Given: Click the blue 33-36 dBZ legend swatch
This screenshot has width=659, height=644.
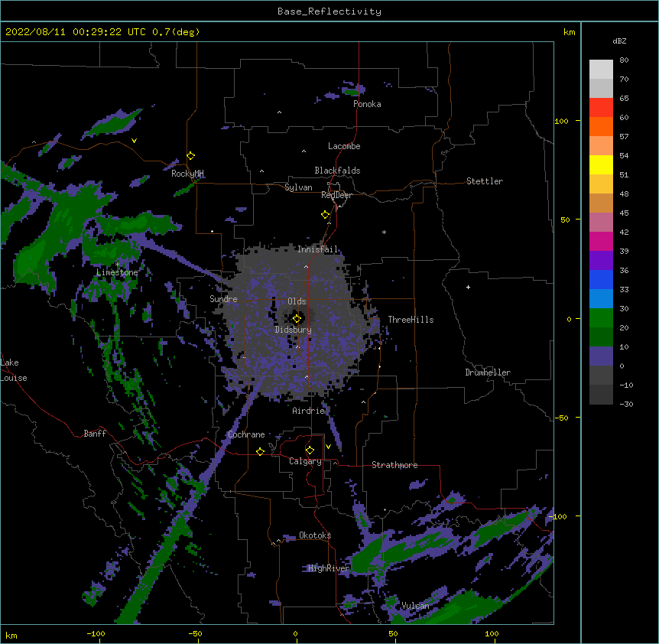Looking at the screenshot, I should point(601,279).
